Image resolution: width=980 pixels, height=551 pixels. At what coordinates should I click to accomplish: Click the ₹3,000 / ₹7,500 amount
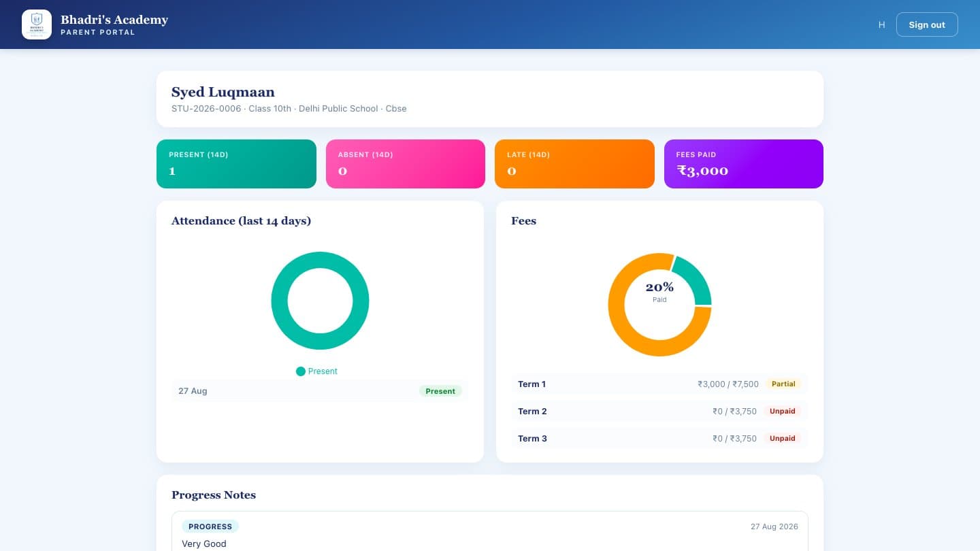point(728,384)
